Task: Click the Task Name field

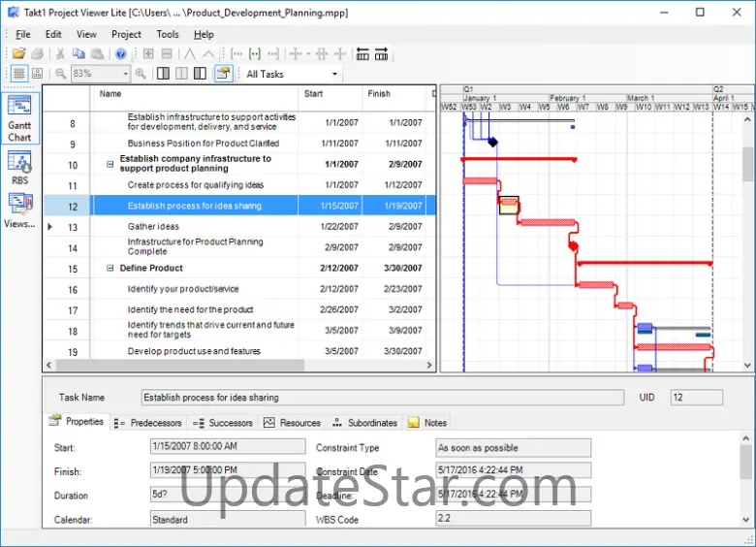Action: coord(382,398)
